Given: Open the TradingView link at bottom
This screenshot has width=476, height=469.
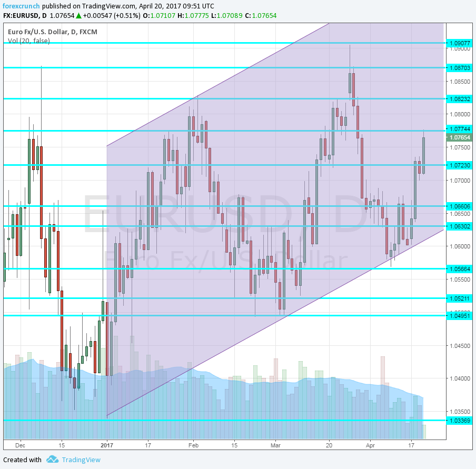Looking at the screenshot, I should pyautogui.click(x=81, y=460).
